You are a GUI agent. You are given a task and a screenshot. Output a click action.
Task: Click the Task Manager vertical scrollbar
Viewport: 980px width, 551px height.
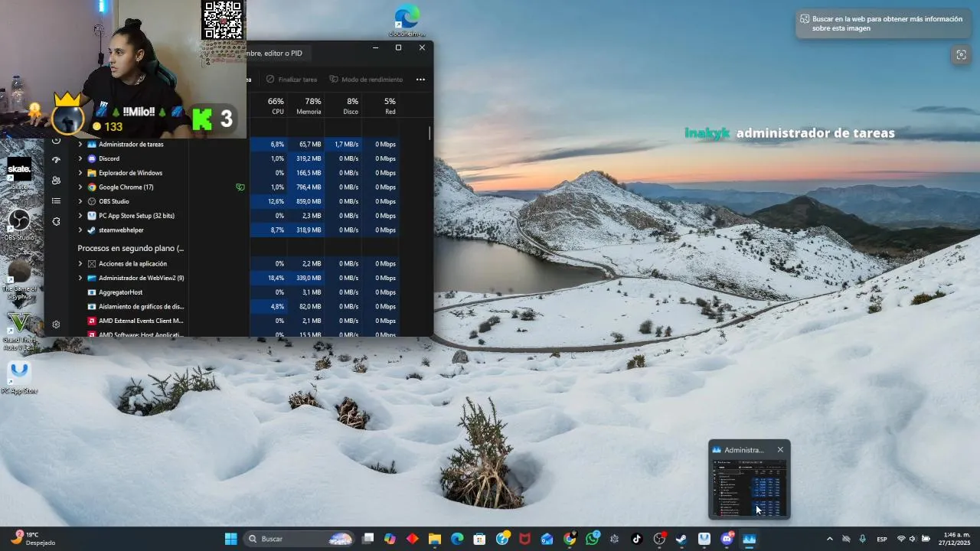click(x=430, y=133)
